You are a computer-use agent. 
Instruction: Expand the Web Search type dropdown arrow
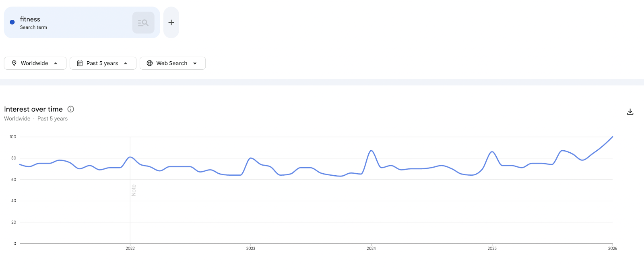[x=195, y=63]
